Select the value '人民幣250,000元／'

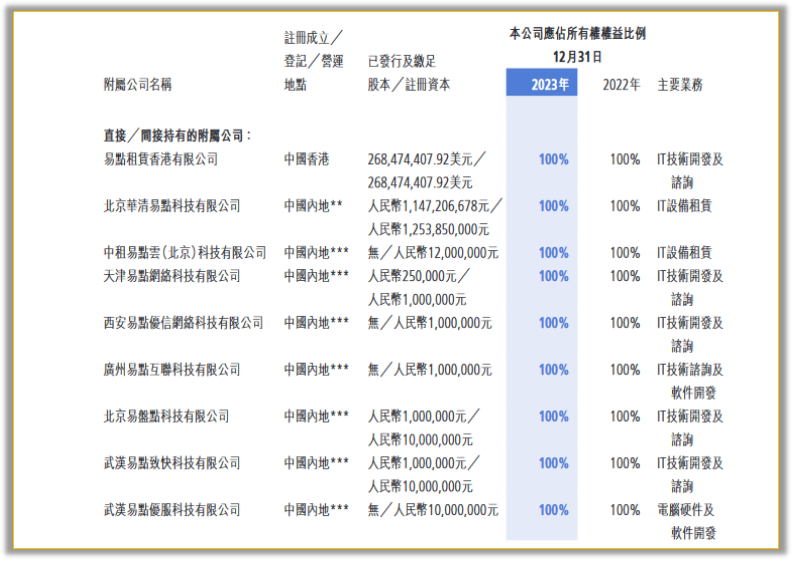(x=419, y=276)
